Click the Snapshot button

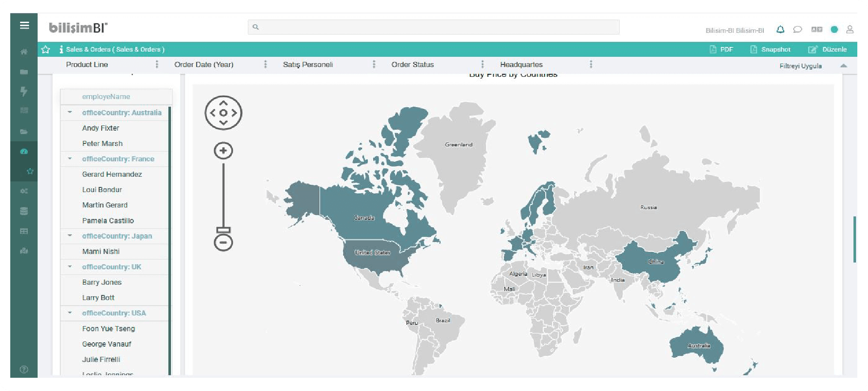tap(771, 50)
